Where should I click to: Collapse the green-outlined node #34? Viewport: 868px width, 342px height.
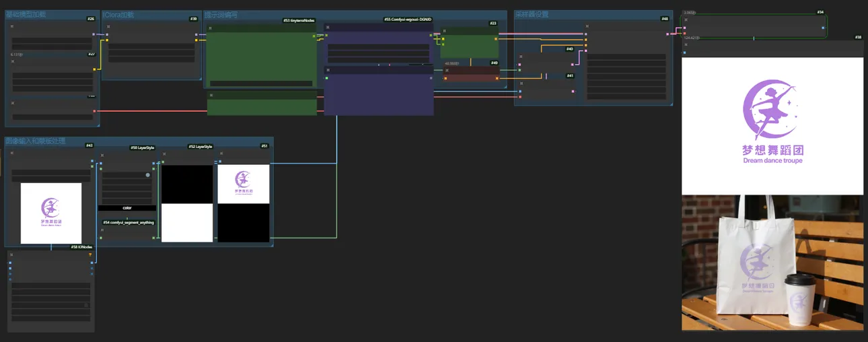[685, 20]
